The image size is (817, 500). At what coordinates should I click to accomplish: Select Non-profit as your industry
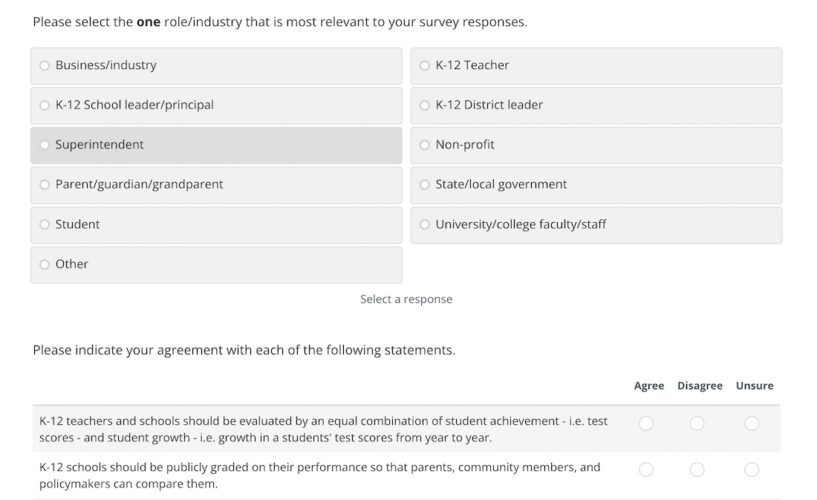pyautogui.click(x=424, y=145)
